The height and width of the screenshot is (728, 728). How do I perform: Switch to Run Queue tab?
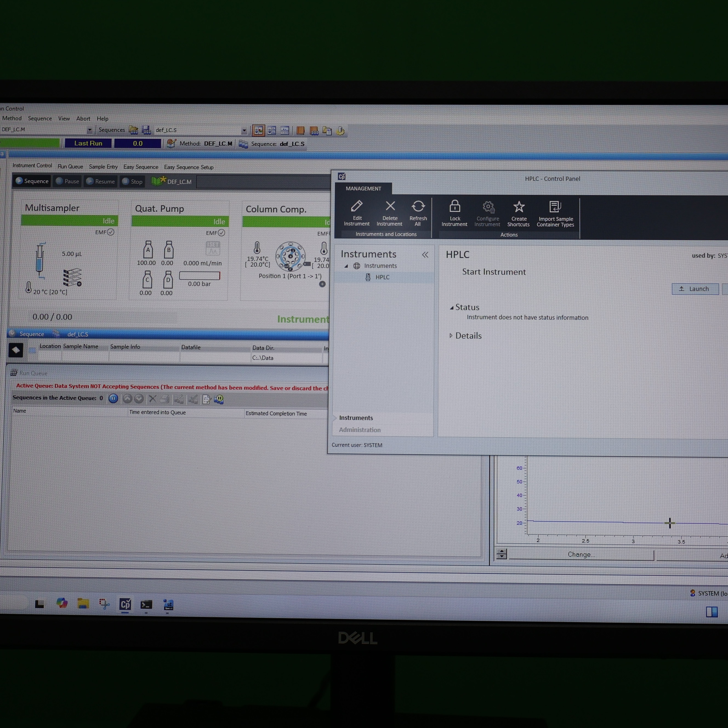70,167
